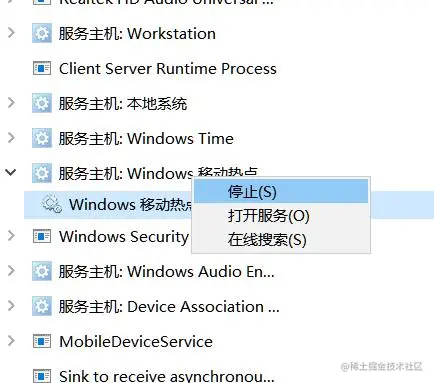Screen dimensions: 434x383
Task: Collapse the 服务主机: Windows 移动热点 group
Action: point(11,172)
